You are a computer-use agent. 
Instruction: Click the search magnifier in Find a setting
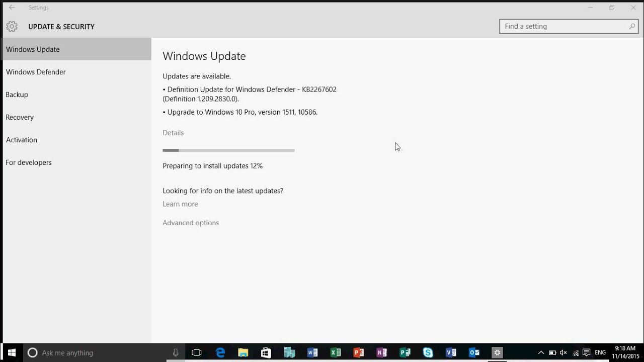pos(632,26)
